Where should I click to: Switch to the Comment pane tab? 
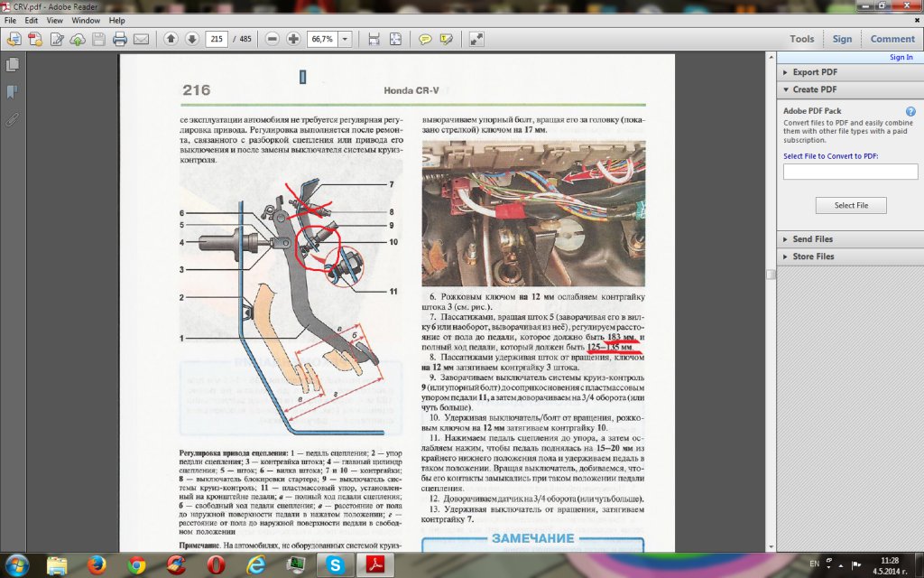[x=892, y=39]
